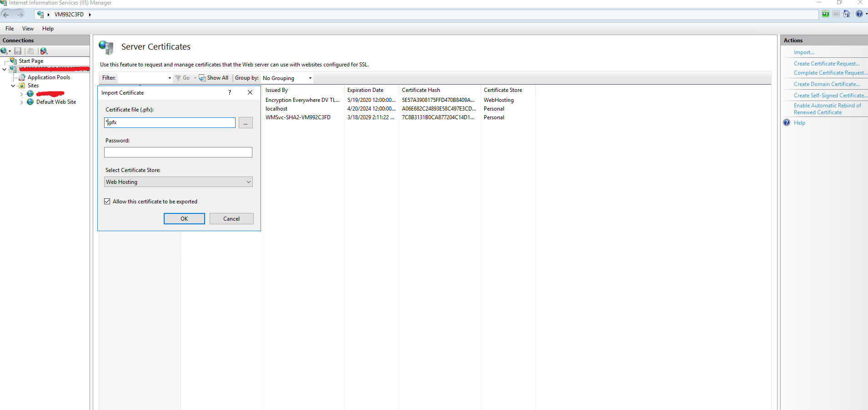Open the View menu

28,29
